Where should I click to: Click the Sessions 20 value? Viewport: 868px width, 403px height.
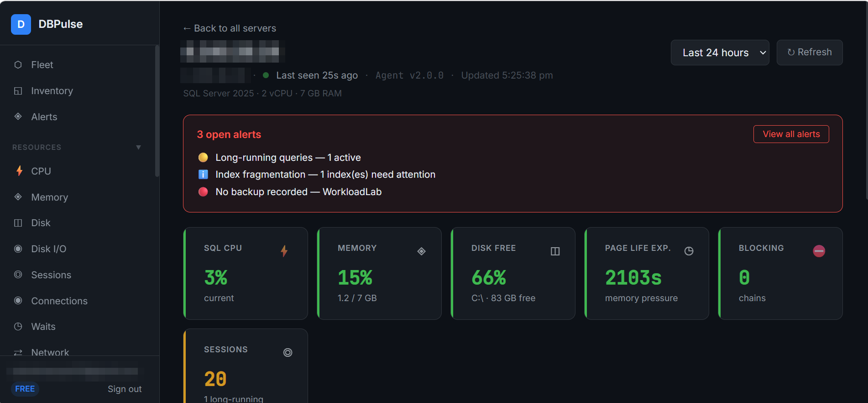coord(215,379)
